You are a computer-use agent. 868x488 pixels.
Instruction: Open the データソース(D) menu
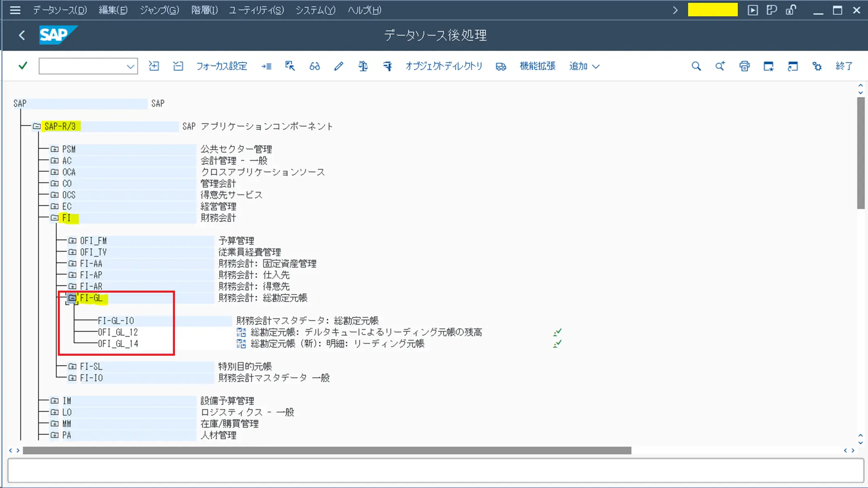point(60,10)
